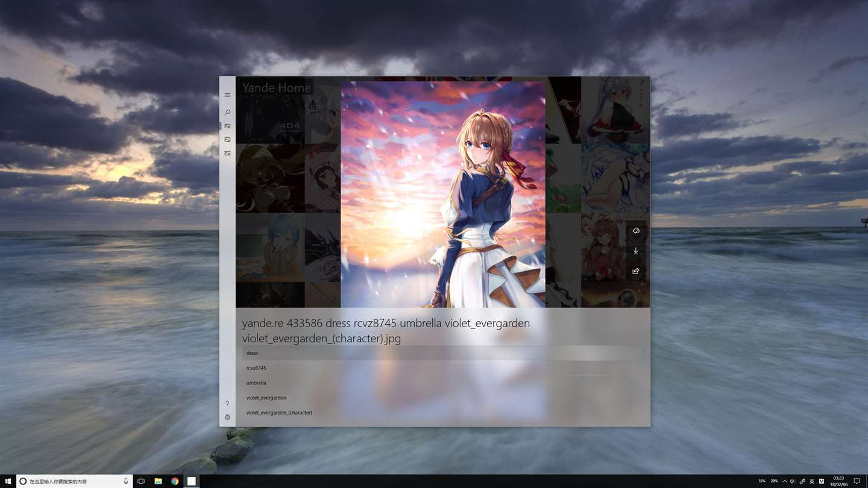
Task: Open the Action Center notifications
Action: [x=857, y=481]
